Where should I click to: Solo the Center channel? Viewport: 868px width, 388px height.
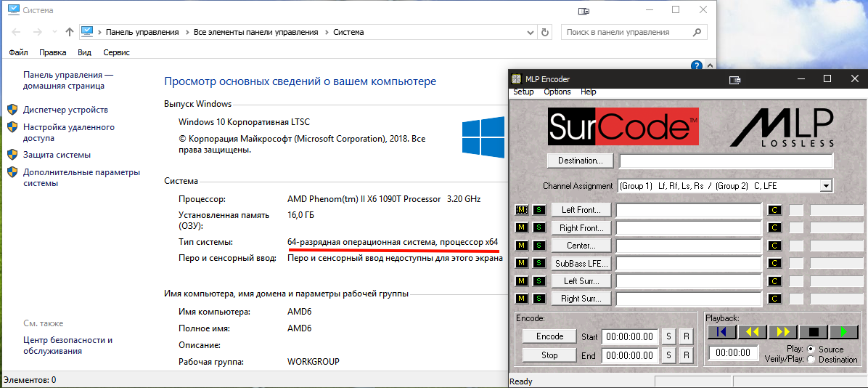click(539, 246)
